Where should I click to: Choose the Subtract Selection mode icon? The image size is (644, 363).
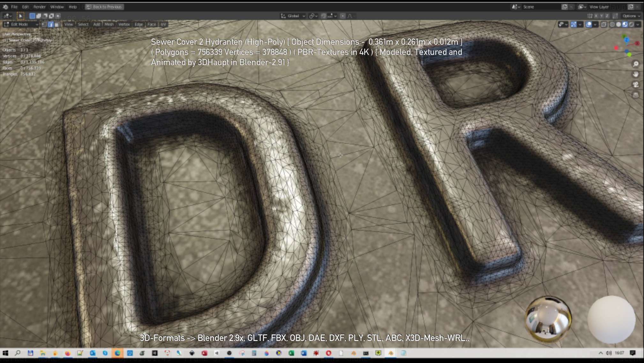pos(45,16)
